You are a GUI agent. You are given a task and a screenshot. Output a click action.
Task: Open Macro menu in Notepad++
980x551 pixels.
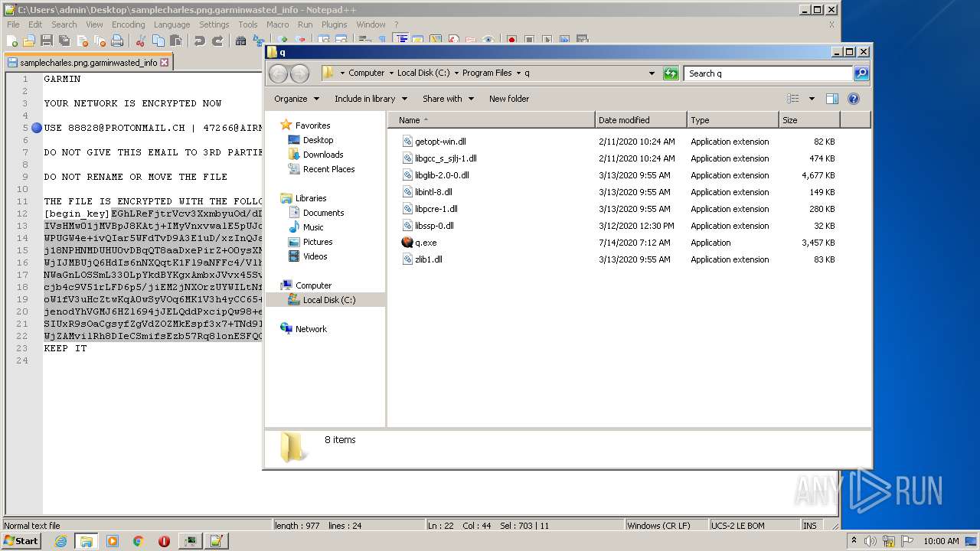coord(277,24)
